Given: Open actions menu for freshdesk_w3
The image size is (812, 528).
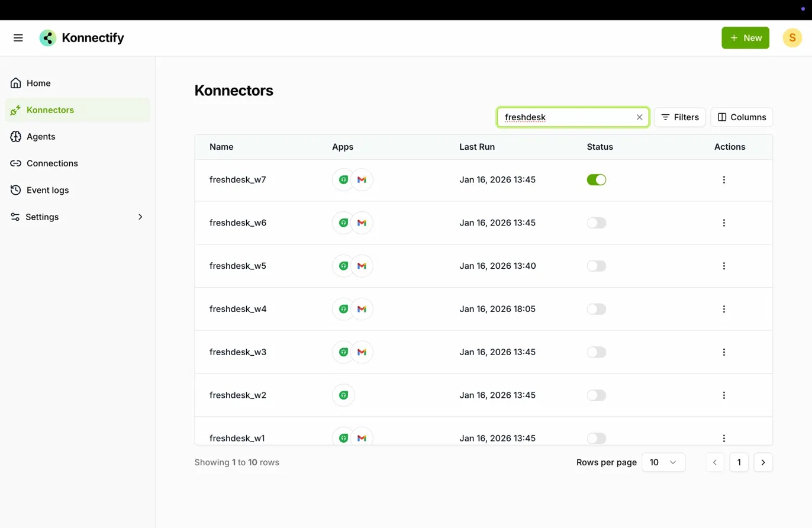Looking at the screenshot, I should point(724,352).
